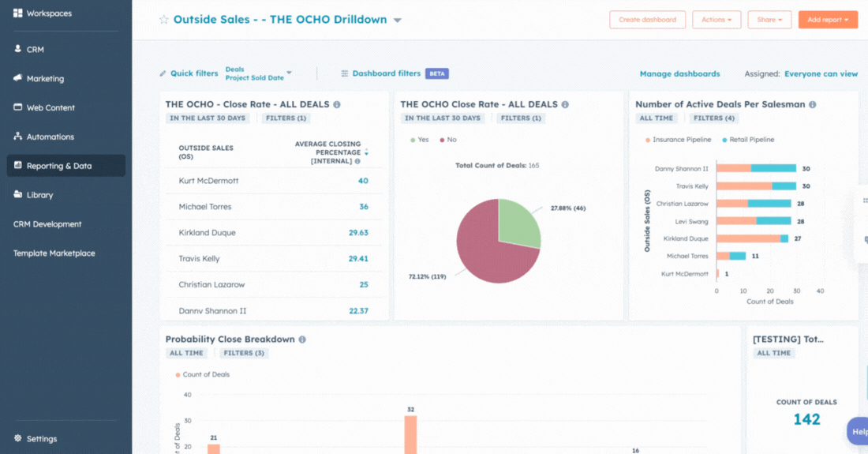The image size is (868, 454).
Task: Click FILTERS (4) tag on Active Deals report
Action: (x=714, y=118)
